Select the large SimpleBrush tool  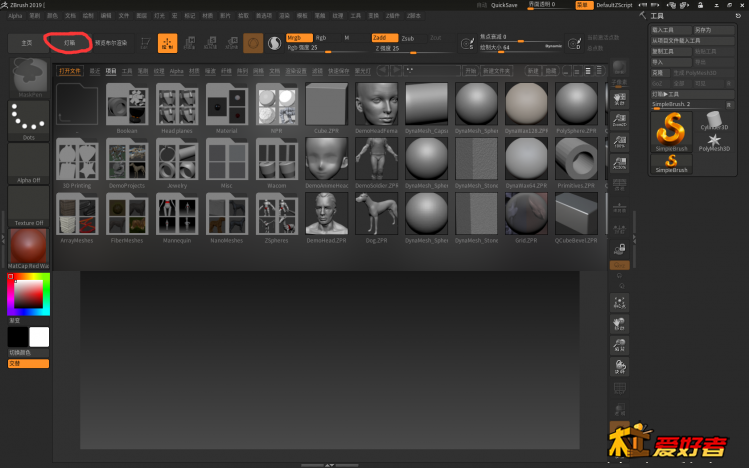click(x=671, y=132)
